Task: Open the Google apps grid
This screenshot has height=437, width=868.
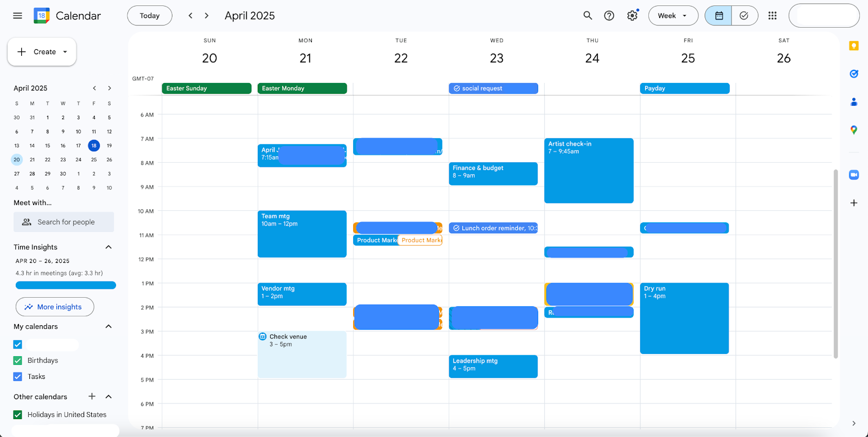Action: (773, 16)
